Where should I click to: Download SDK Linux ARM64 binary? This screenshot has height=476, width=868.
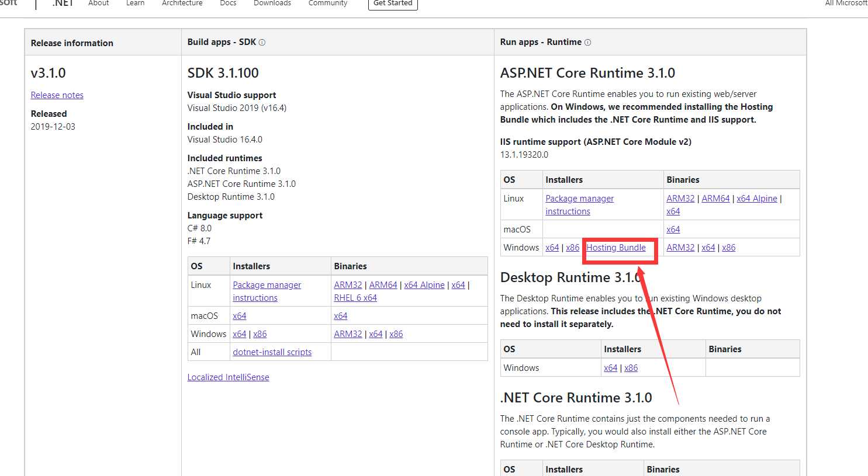coord(383,285)
